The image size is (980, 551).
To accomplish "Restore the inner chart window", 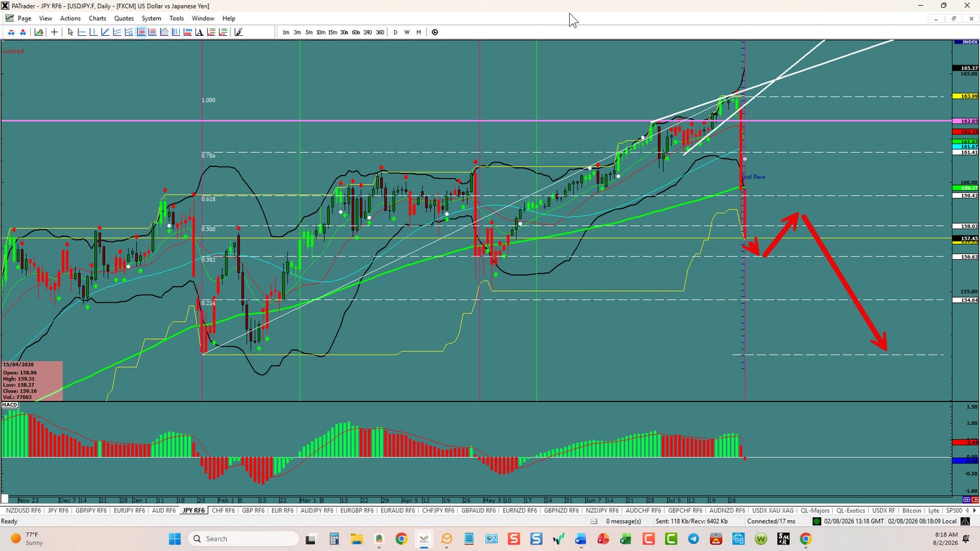I will pyautogui.click(x=953, y=18).
